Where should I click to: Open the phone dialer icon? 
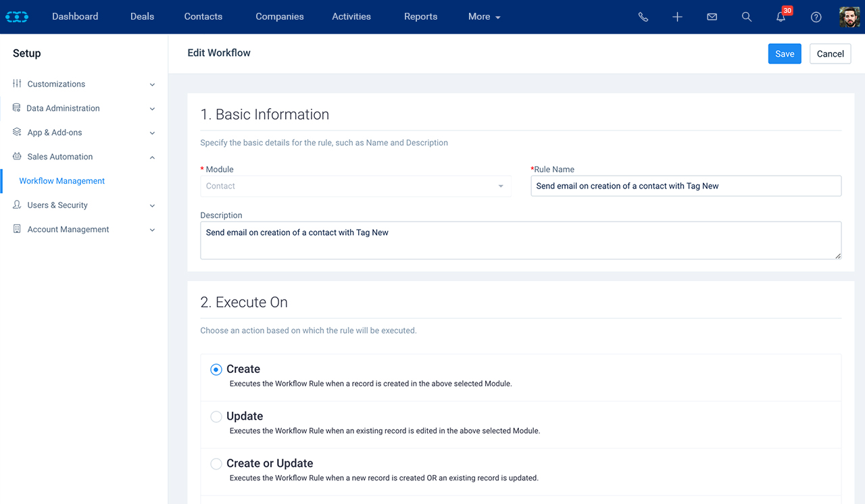pos(643,17)
